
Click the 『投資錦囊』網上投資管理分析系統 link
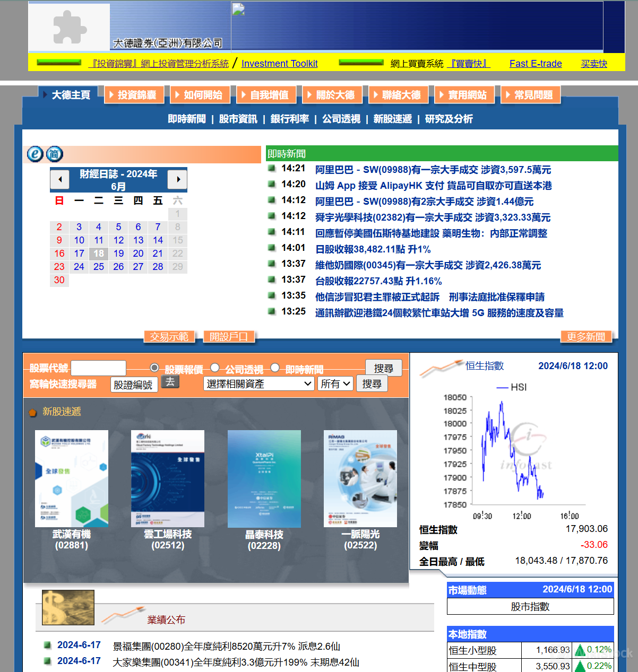159,64
